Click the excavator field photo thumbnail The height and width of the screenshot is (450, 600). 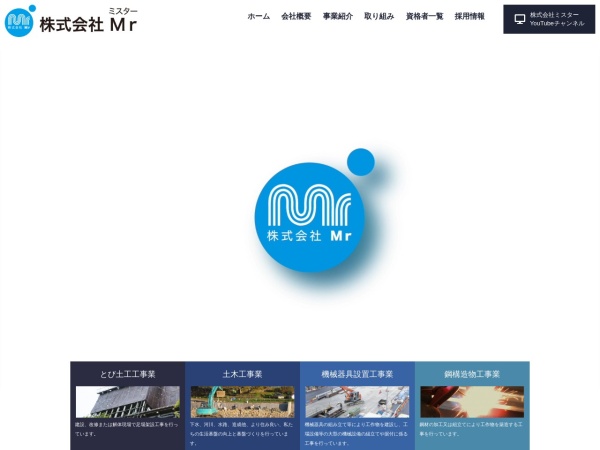coord(243,402)
